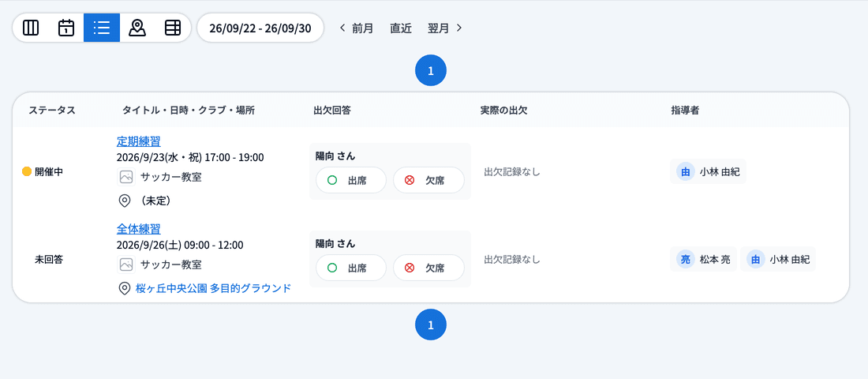This screenshot has height=379, width=868.
Task: Jump to 直近 events
Action: pos(401,28)
